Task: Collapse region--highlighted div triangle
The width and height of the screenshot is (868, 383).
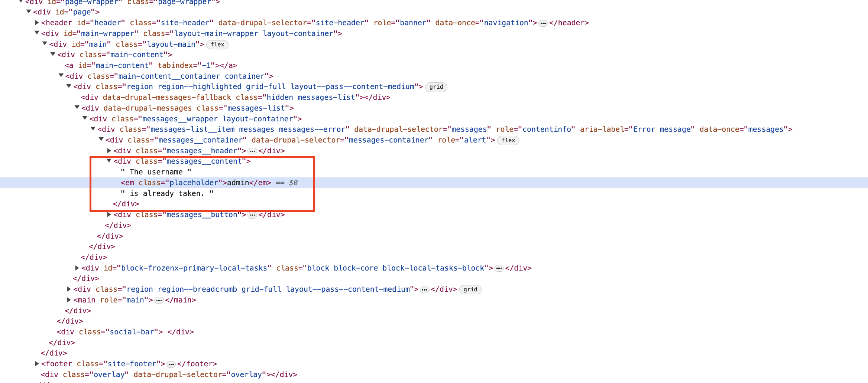Action: [69, 86]
